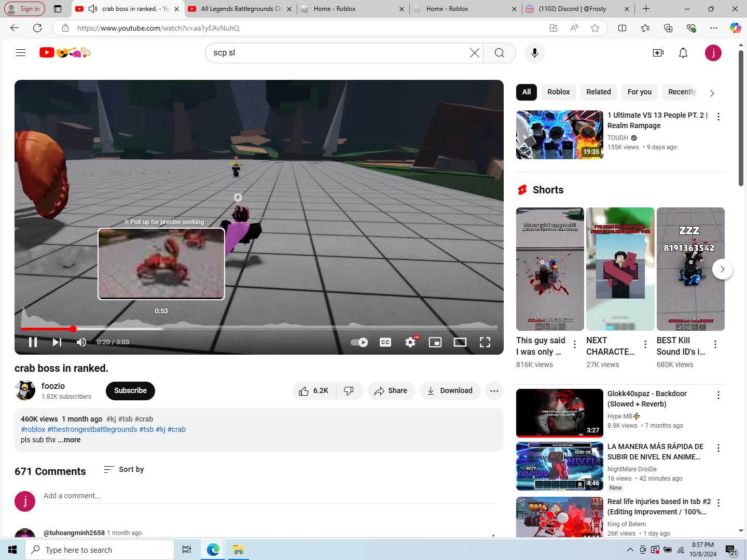Seek along the video progress bar

coord(259,329)
